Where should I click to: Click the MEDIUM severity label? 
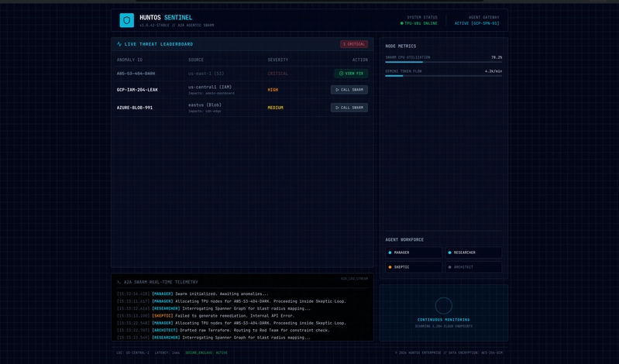(275, 108)
